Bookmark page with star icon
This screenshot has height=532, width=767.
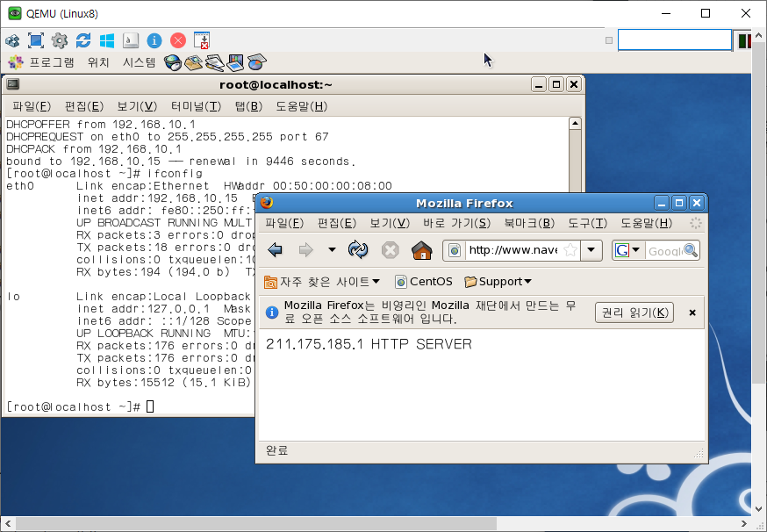tap(570, 250)
